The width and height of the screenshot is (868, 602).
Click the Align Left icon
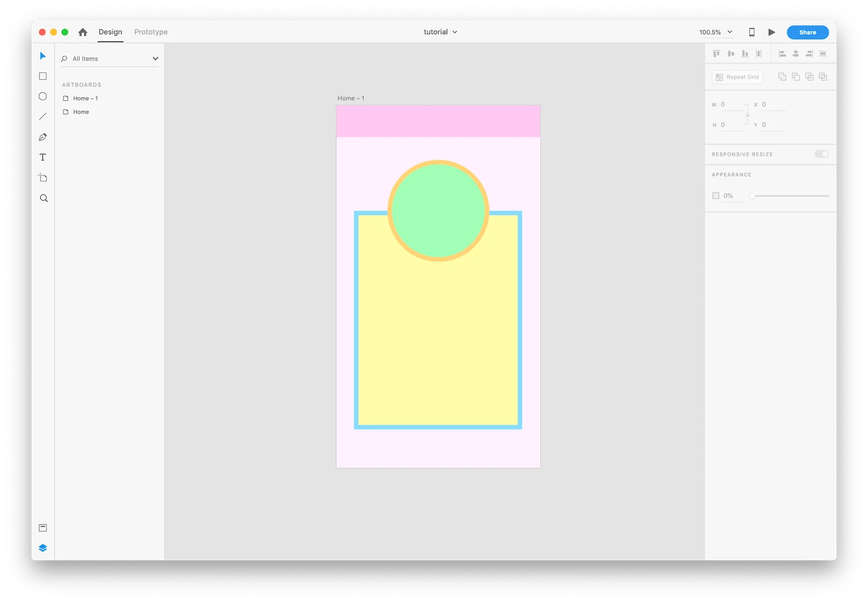pyautogui.click(x=782, y=54)
